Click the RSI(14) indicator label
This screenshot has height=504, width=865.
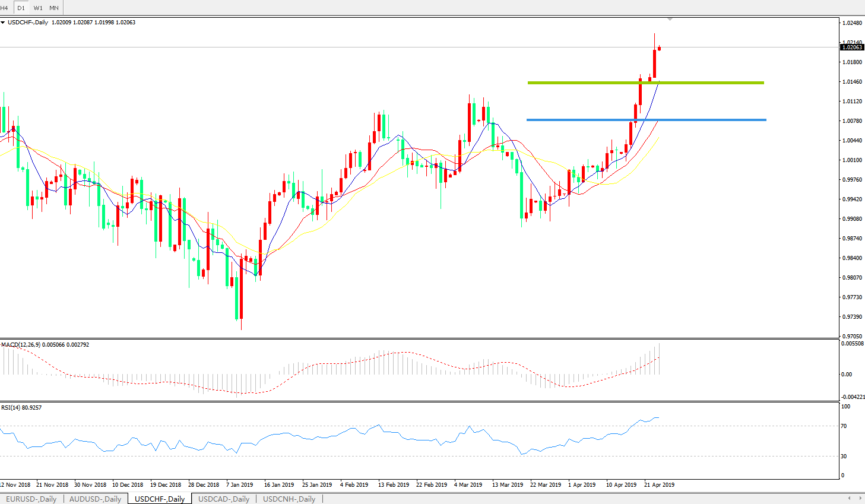pos(11,408)
